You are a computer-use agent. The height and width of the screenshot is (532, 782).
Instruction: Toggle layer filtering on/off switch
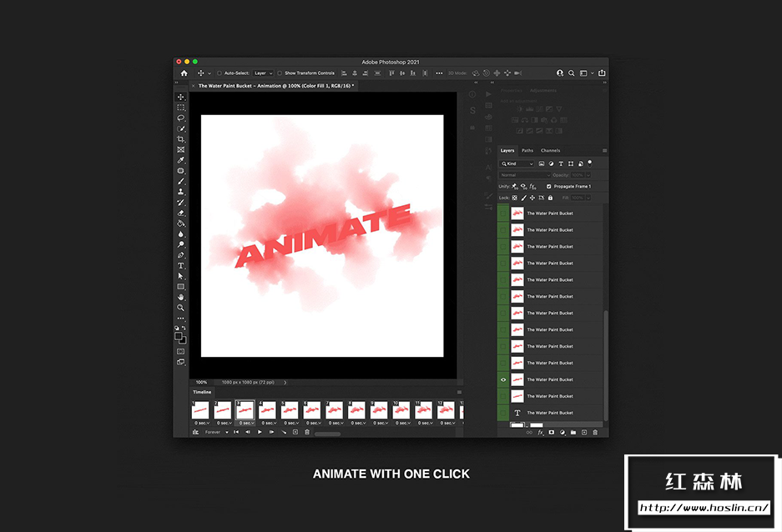590,163
